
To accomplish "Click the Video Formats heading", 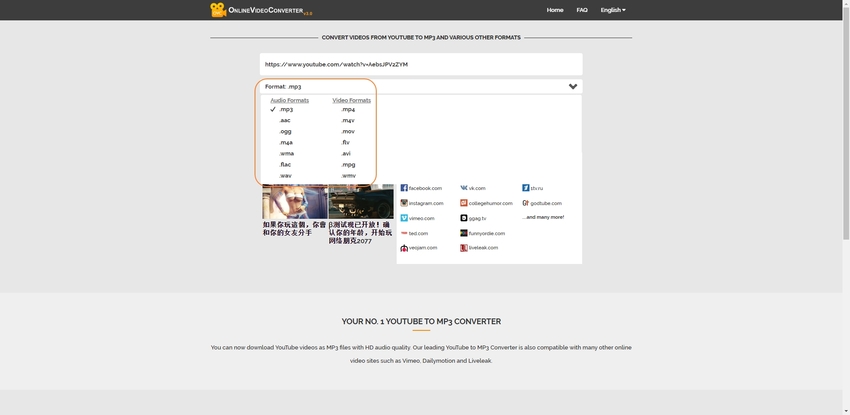I will 352,100.
